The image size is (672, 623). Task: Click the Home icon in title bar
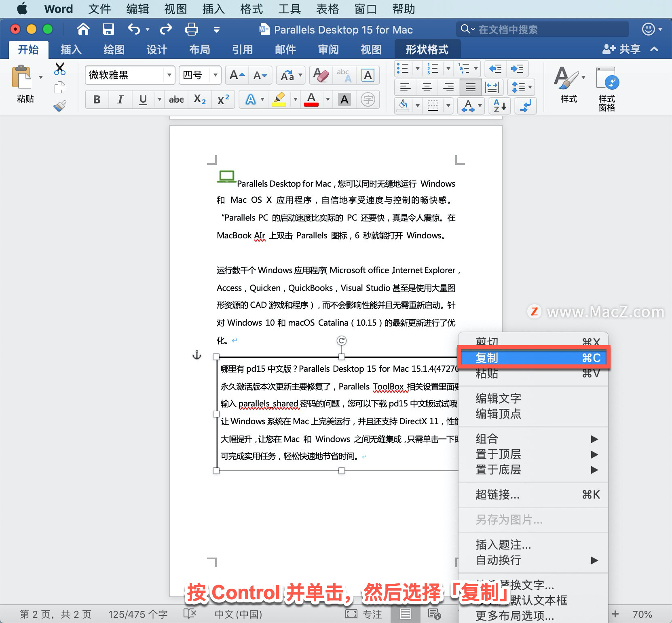[83, 29]
